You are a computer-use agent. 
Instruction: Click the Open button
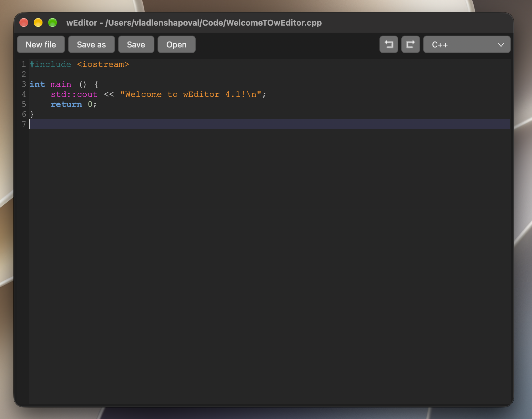[x=176, y=44]
